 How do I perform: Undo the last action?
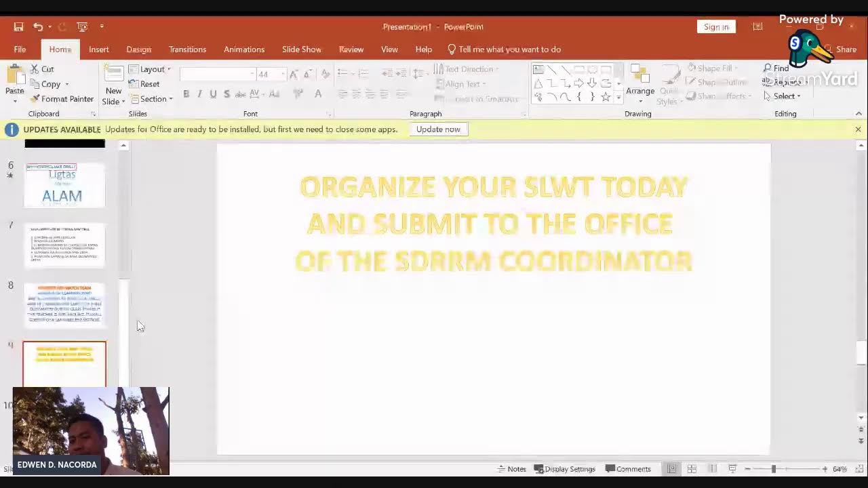tap(38, 27)
